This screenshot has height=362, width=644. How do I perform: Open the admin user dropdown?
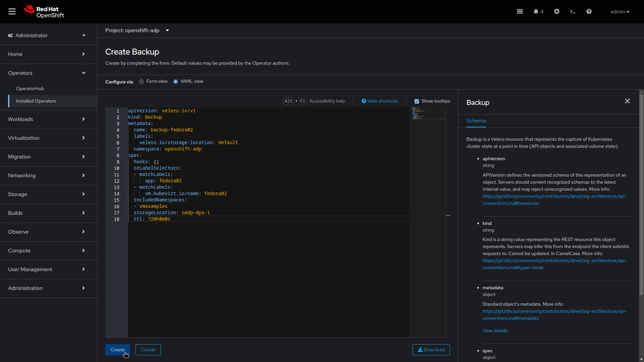(620, 12)
